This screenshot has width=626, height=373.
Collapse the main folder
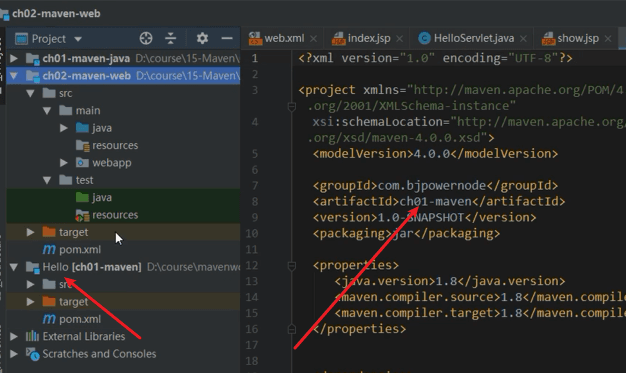pyautogui.click(x=47, y=111)
